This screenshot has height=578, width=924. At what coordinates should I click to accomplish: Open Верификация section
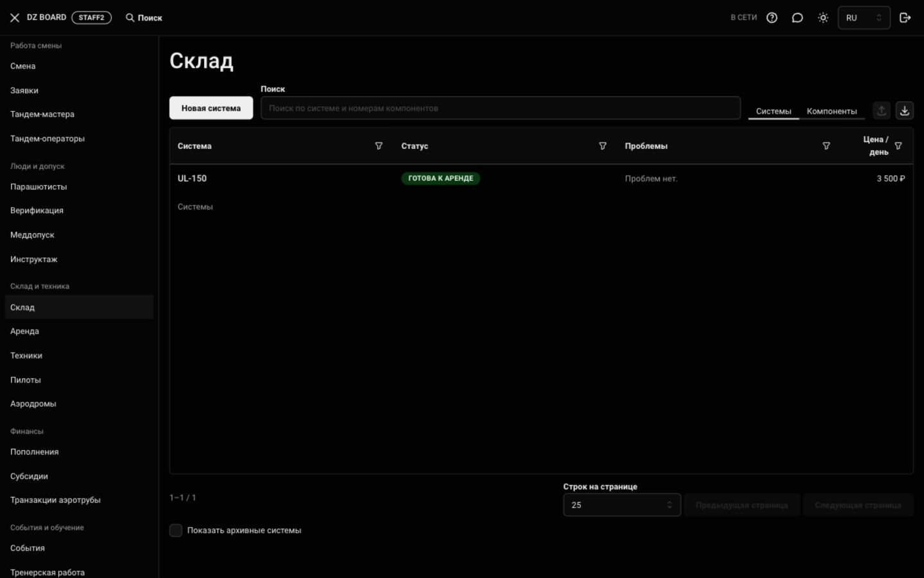(79, 211)
